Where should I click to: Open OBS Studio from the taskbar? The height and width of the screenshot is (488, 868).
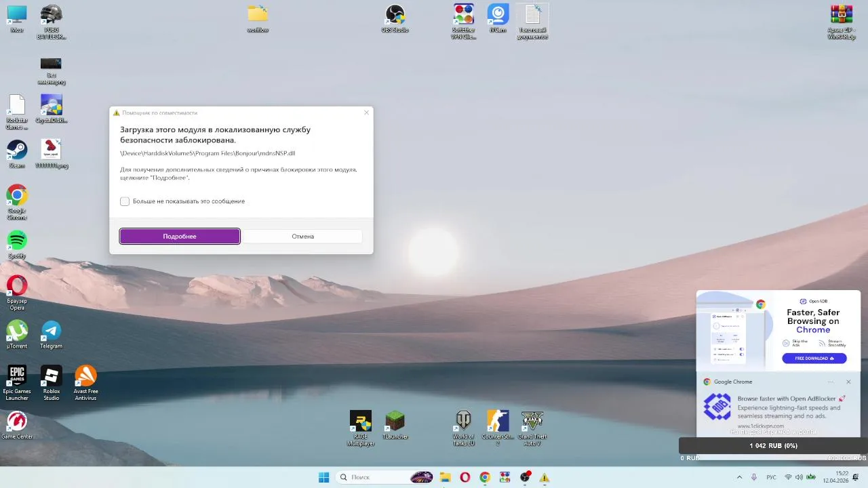[525, 477]
